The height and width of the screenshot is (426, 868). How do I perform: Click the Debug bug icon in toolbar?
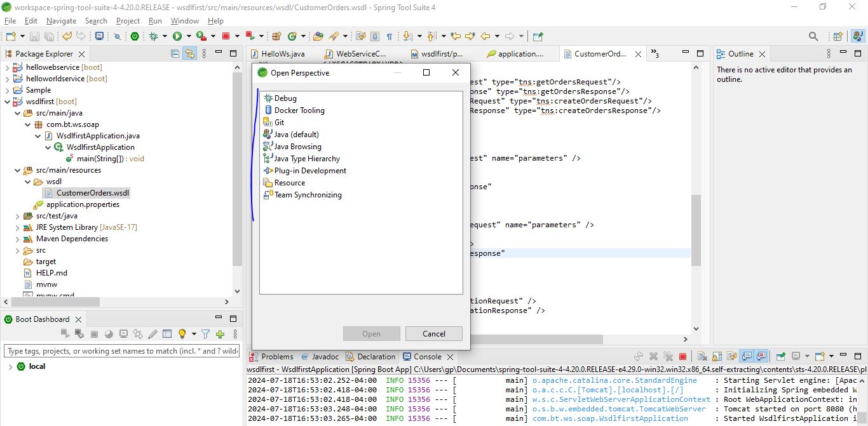click(x=153, y=37)
